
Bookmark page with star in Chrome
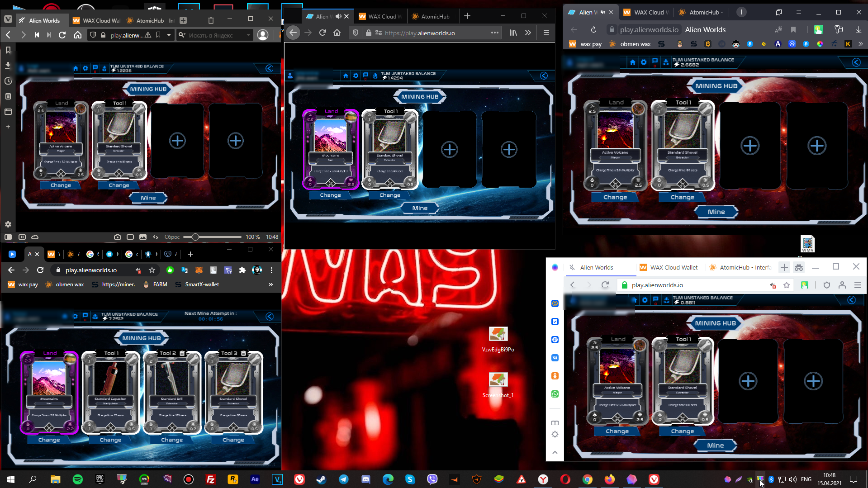pyautogui.click(x=152, y=270)
